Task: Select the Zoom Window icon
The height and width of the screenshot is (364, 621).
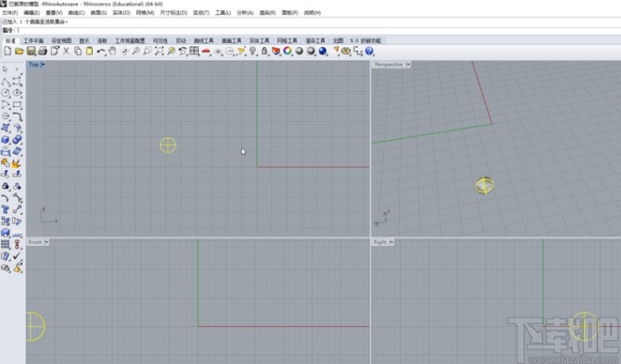Action: click(147, 51)
